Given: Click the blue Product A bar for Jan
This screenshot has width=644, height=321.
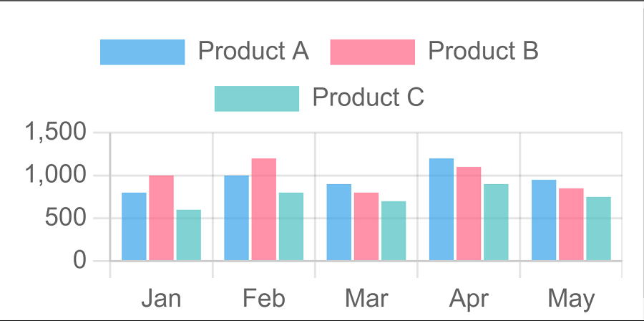Looking at the screenshot, I should pos(134,226).
